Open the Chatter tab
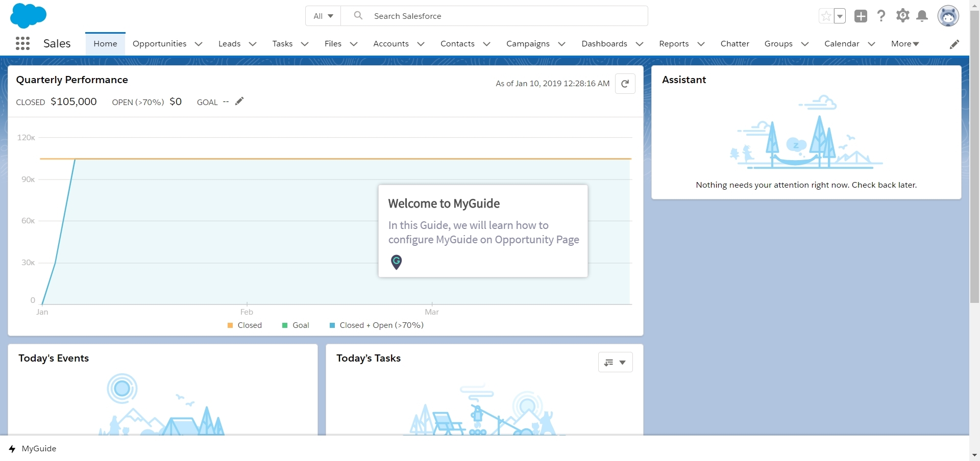The height and width of the screenshot is (461, 980). (x=735, y=44)
